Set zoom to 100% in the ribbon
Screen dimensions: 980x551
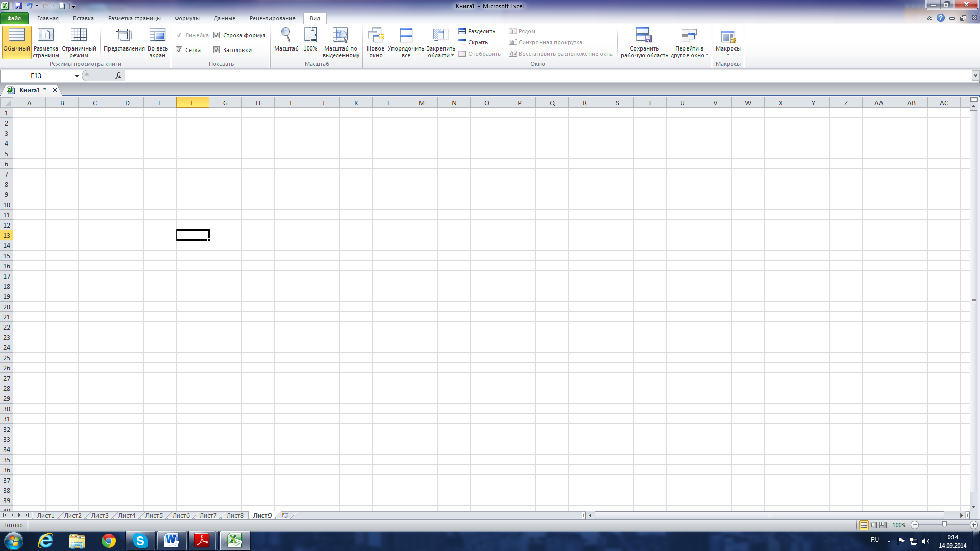click(310, 40)
